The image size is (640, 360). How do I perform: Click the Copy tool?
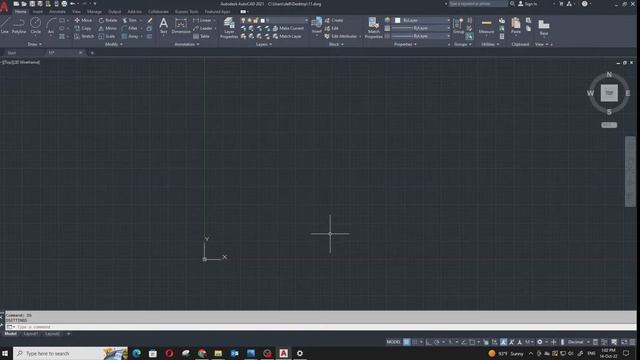tap(83, 28)
